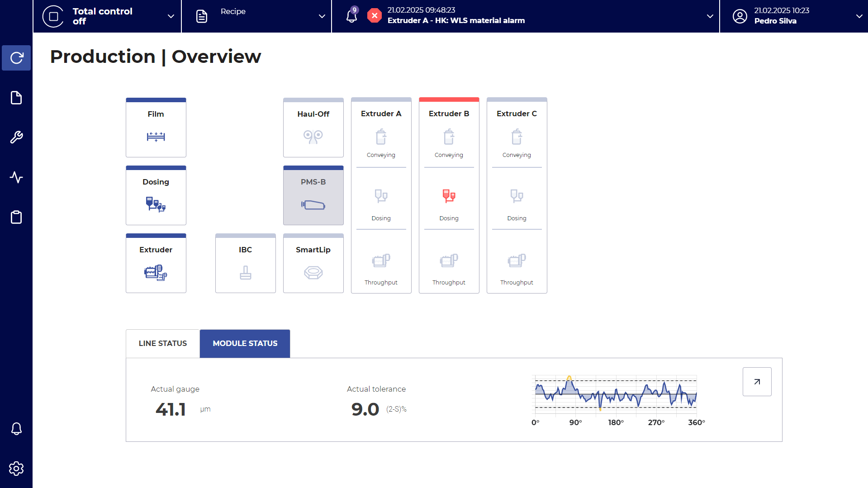Click the expand arrow button beside chart
This screenshot has width=868, height=488.
(x=757, y=382)
